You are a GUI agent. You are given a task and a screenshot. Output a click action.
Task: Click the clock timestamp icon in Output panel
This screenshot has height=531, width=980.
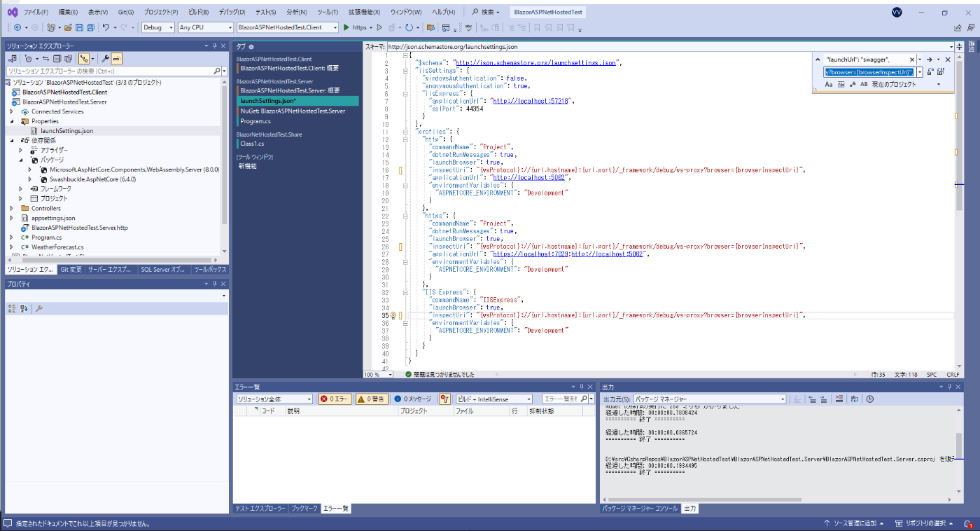869,399
